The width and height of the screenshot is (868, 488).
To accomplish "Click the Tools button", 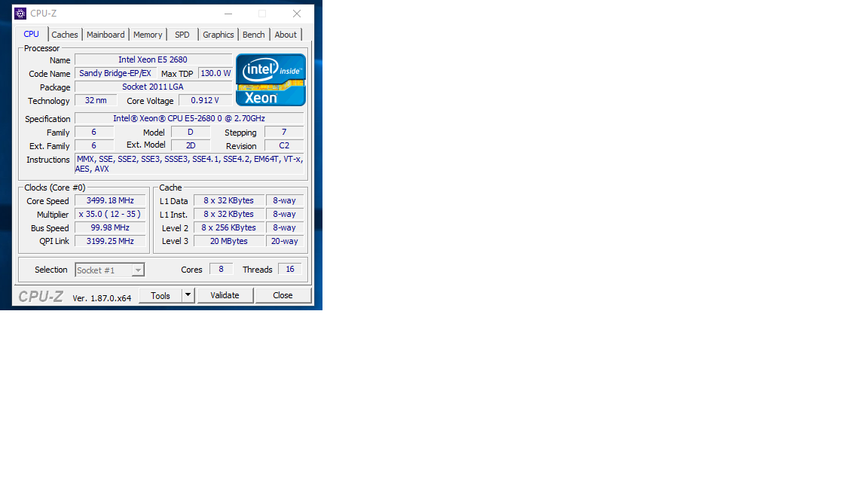I will pos(160,295).
